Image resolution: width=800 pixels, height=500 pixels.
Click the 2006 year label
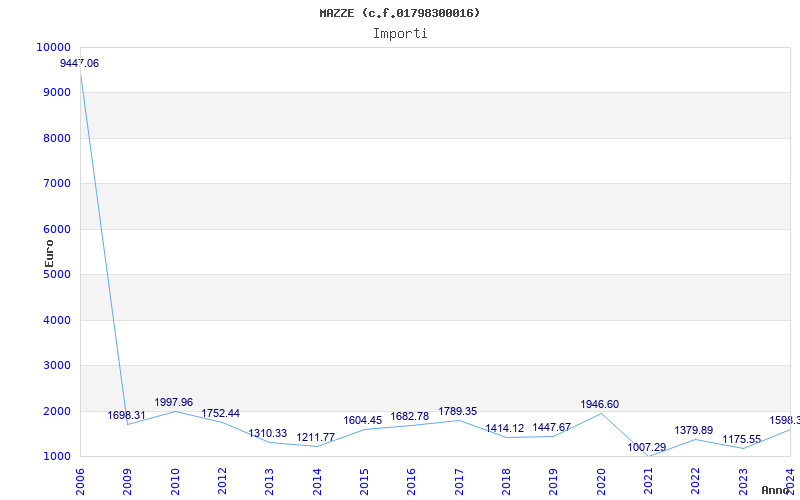tap(80, 481)
